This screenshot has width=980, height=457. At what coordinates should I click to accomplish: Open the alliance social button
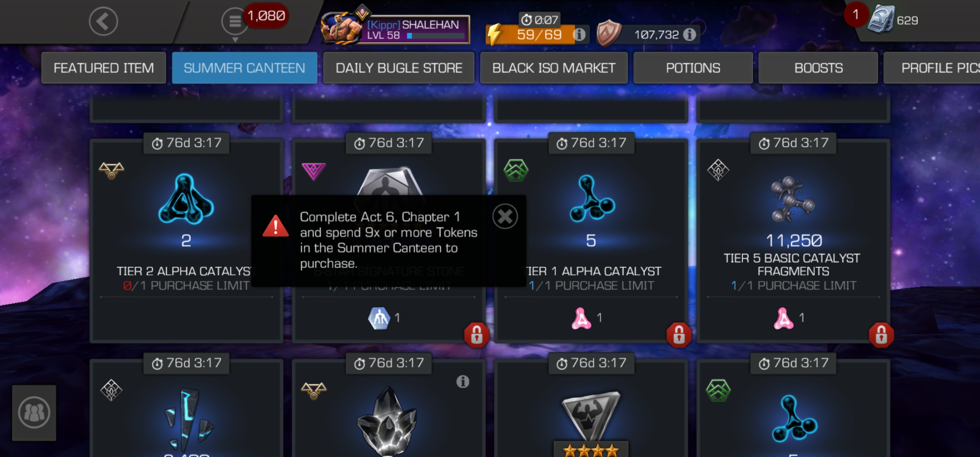(34, 413)
